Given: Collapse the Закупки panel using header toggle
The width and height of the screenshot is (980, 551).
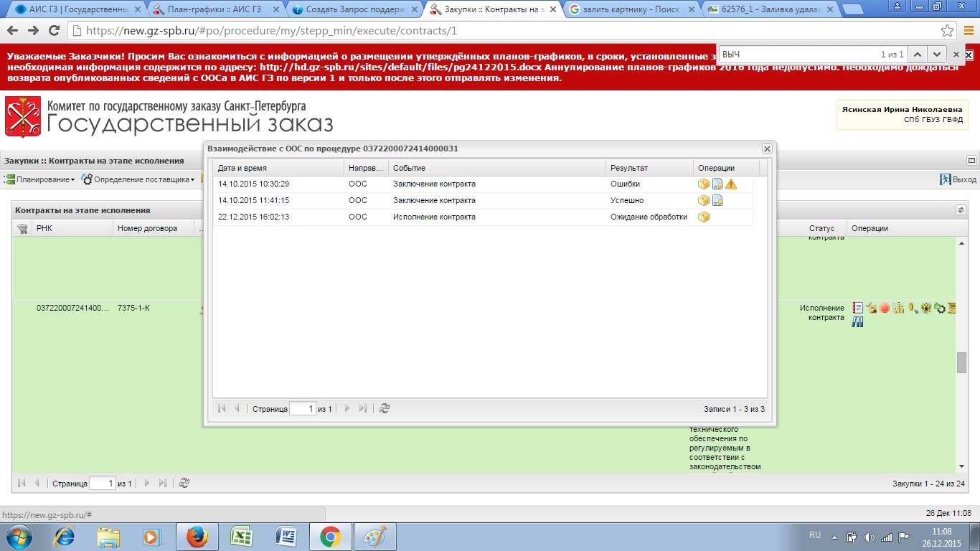Looking at the screenshot, I should [972, 161].
